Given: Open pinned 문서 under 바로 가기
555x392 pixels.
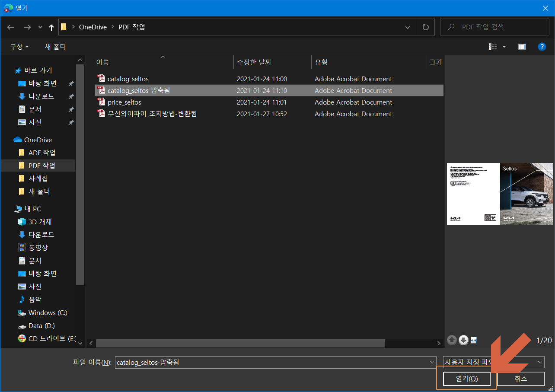Looking at the screenshot, I should click(35, 109).
